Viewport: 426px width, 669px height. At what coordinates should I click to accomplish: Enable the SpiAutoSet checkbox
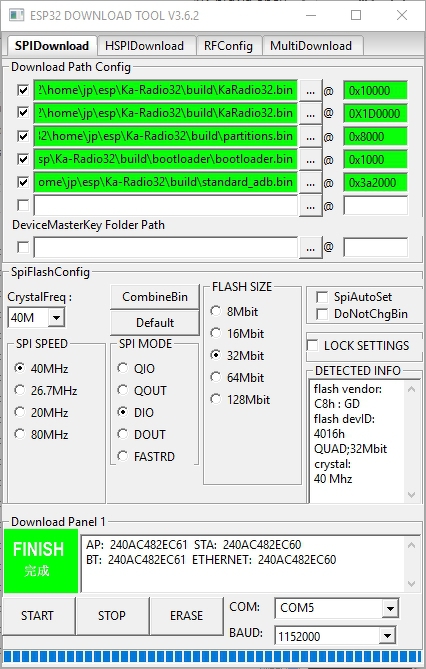click(x=322, y=297)
